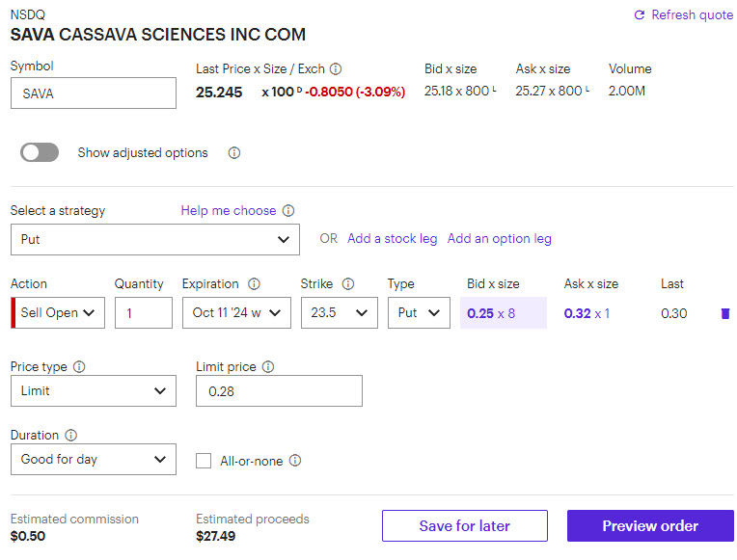The height and width of the screenshot is (560, 737).
Task: Click the Symbol input field
Action: pyautogui.click(x=93, y=93)
